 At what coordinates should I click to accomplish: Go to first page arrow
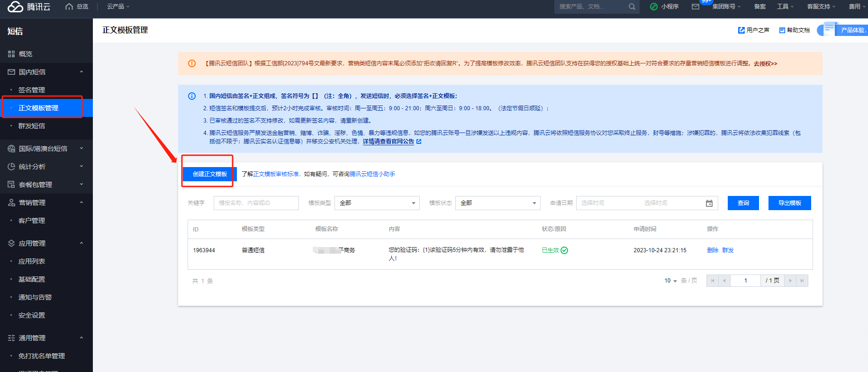tap(712, 281)
